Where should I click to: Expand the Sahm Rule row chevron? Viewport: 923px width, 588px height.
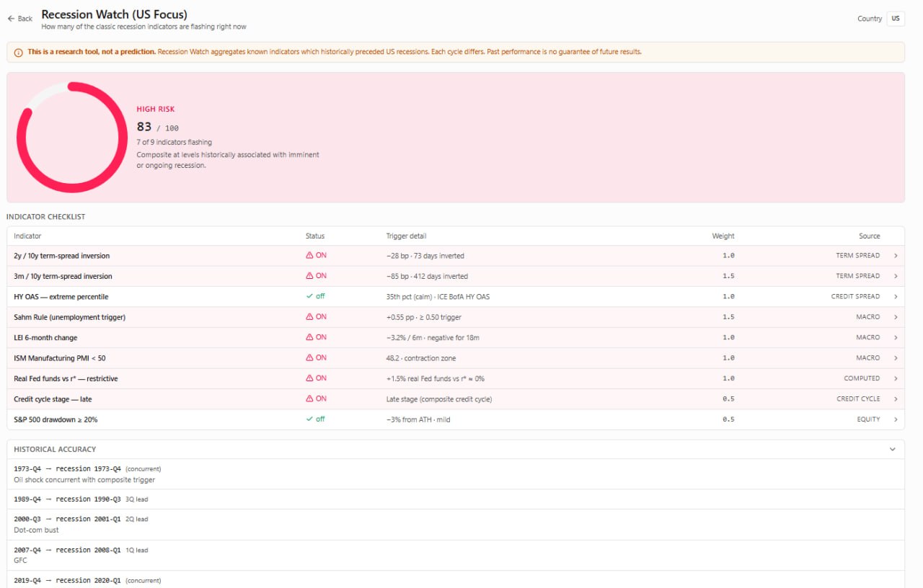pyautogui.click(x=896, y=317)
